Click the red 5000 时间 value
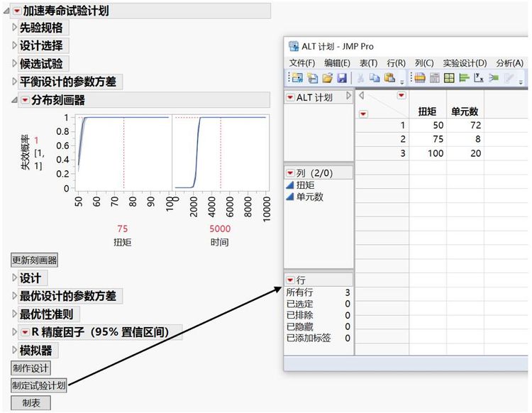 220,228
